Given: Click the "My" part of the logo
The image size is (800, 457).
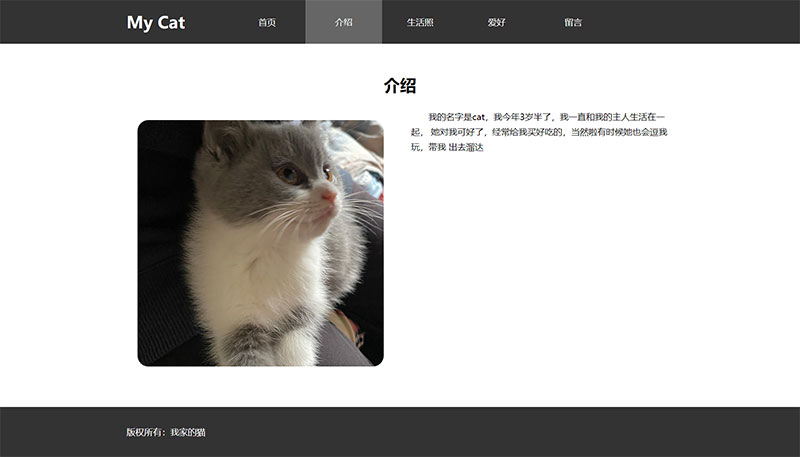Looking at the screenshot, I should pos(139,23).
